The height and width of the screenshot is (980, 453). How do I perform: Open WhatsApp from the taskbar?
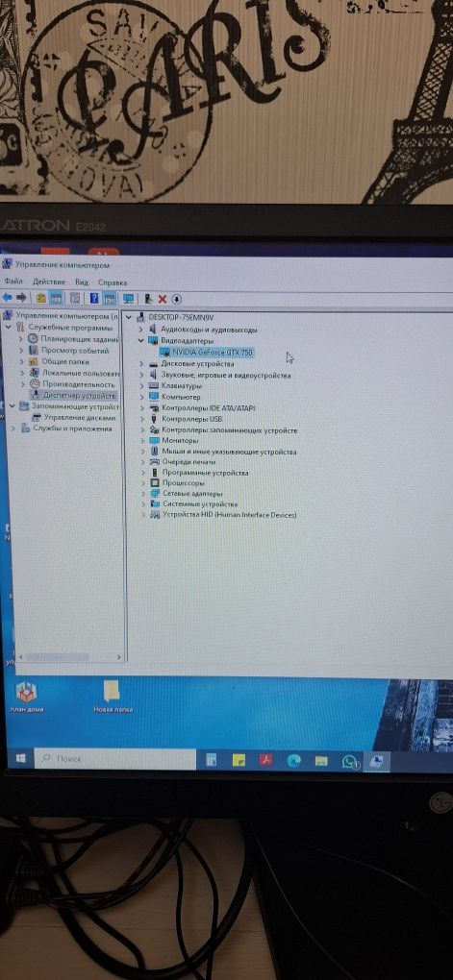pyautogui.click(x=349, y=761)
